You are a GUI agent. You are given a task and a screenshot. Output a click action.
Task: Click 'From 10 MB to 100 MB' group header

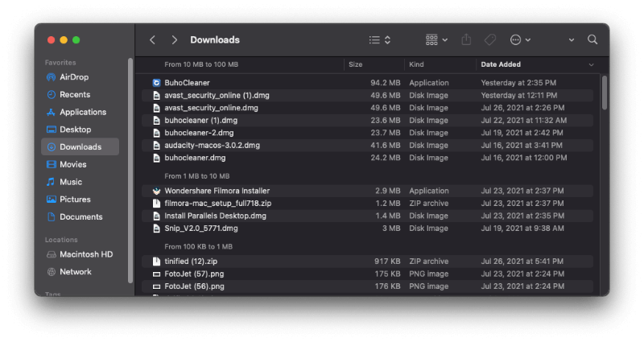point(201,64)
